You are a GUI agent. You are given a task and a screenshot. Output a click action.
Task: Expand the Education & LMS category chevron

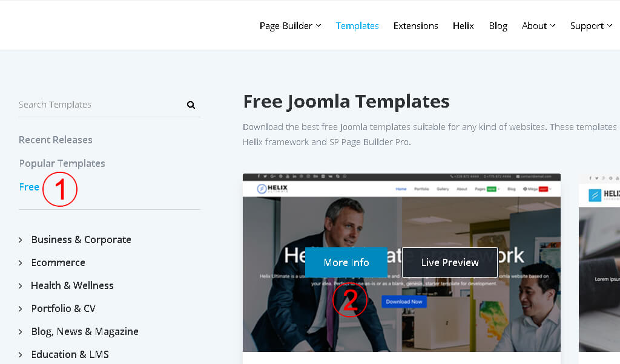point(21,354)
